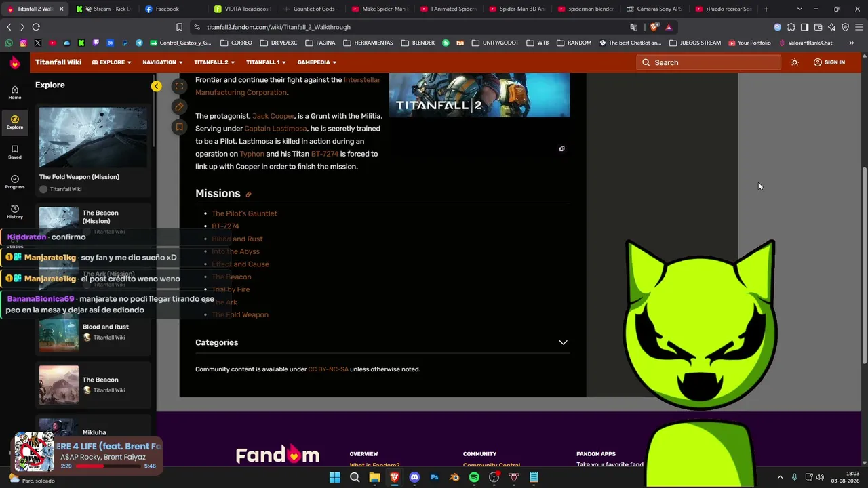
Task: Expand the TITANFALL 2 dropdown menu
Action: pos(214,62)
